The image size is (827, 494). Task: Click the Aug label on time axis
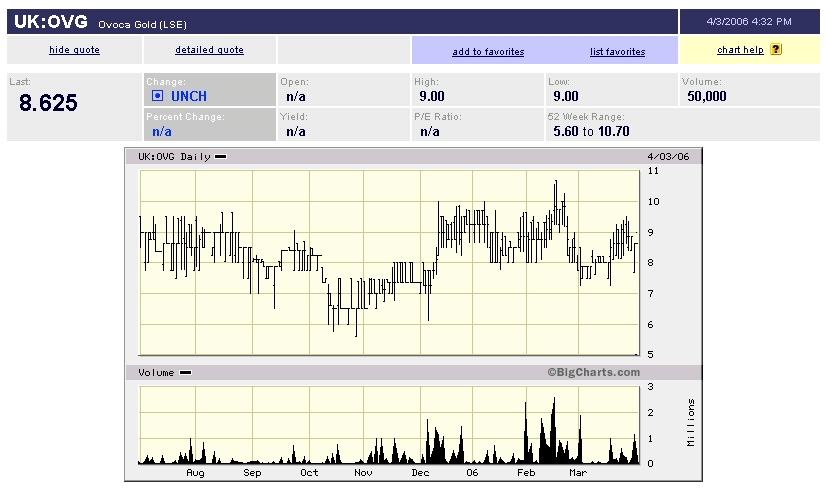click(x=195, y=472)
